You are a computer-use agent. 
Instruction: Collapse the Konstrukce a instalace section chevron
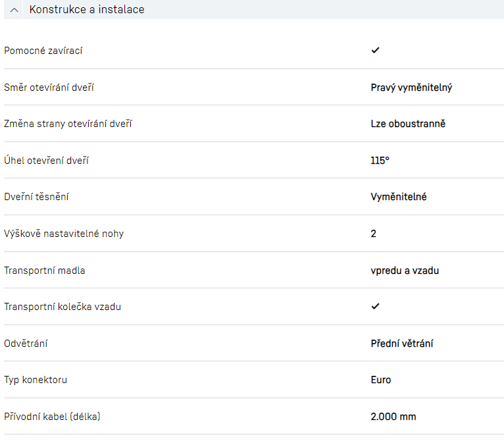click(x=14, y=10)
